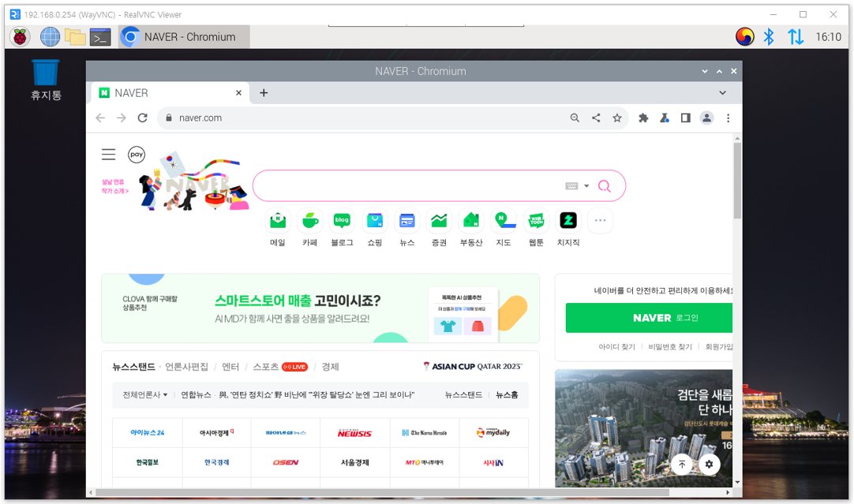Launch the web browser globe icon in taskbar
854x504 pixels.
(50, 37)
